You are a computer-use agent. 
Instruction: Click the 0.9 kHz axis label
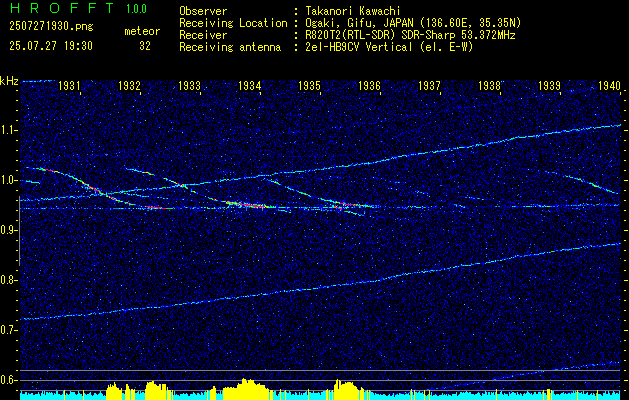click(8, 230)
